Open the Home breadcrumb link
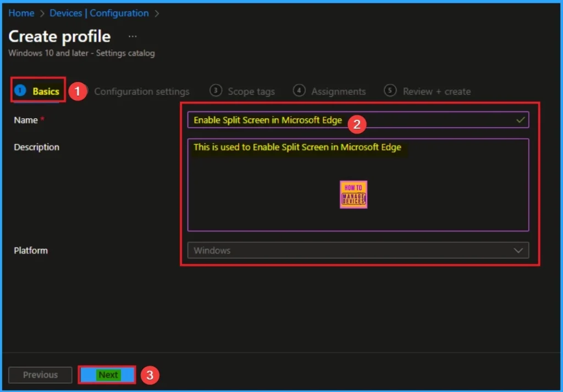This screenshot has height=392, width=563. click(21, 13)
